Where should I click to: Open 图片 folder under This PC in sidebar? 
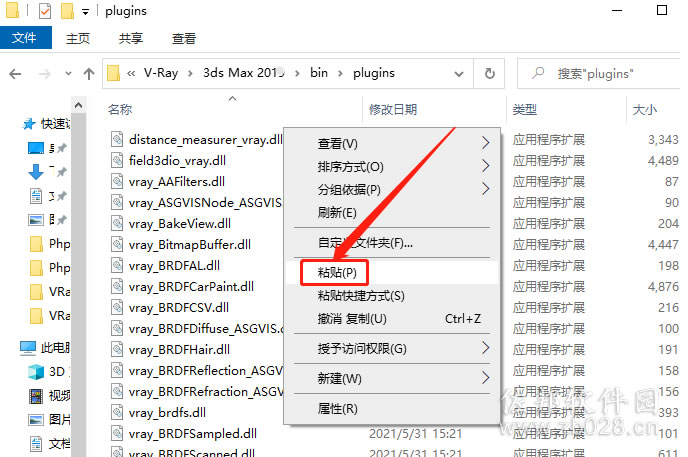tap(49, 419)
